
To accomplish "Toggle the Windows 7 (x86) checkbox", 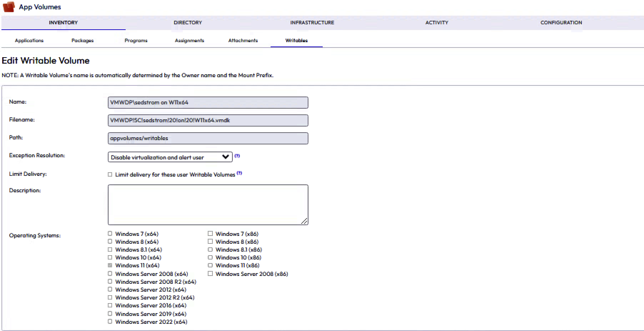I will click(x=210, y=234).
